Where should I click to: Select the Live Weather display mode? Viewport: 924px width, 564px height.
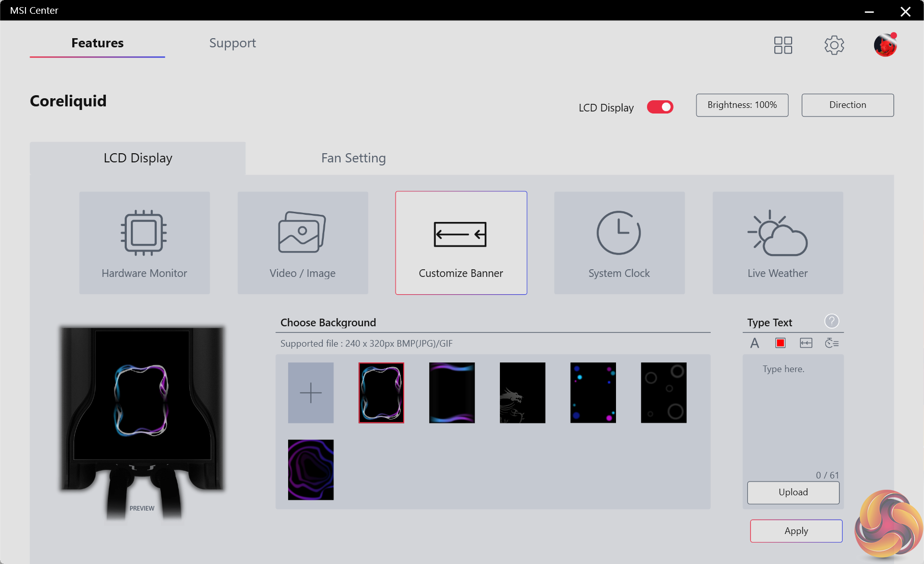pos(777,243)
